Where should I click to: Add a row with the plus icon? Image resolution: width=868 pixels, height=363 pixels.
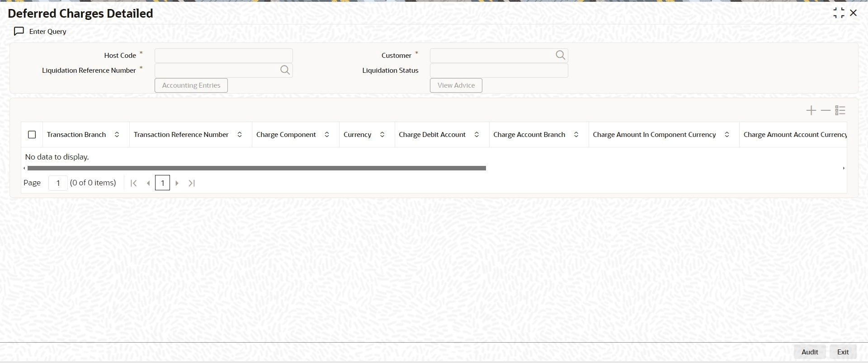811,110
